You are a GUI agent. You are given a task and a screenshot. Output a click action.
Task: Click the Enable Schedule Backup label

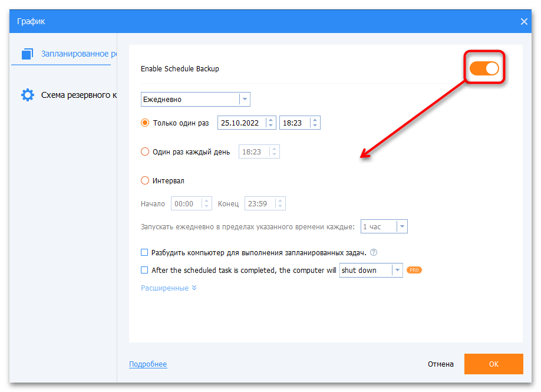(180, 68)
